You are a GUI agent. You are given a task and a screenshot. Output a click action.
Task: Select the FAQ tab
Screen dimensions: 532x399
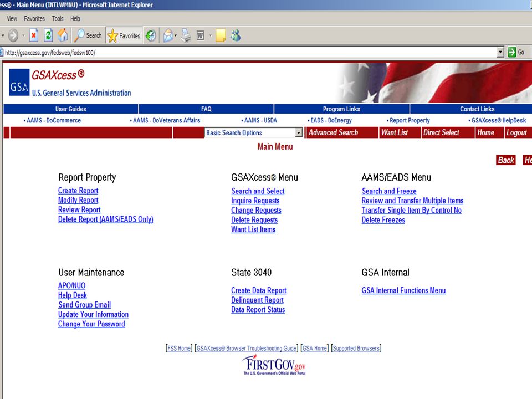point(206,109)
